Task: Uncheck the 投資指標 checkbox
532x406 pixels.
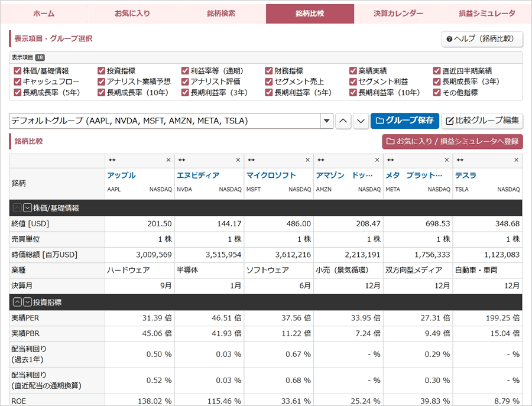Action: 101,70
